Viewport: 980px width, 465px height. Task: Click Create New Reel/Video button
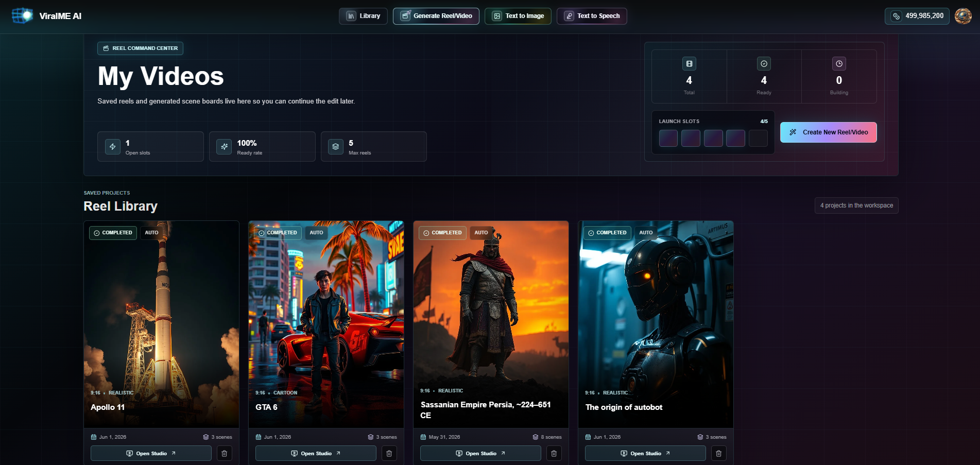click(828, 132)
